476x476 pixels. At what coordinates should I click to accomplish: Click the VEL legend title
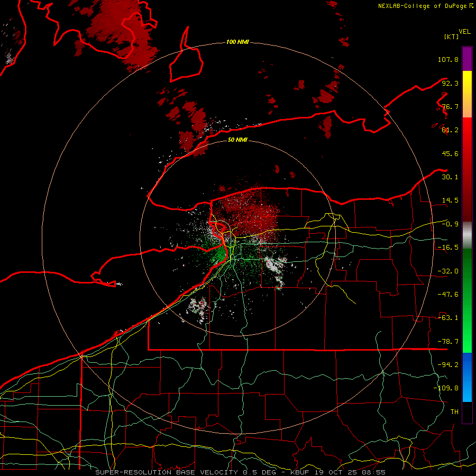click(x=464, y=32)
